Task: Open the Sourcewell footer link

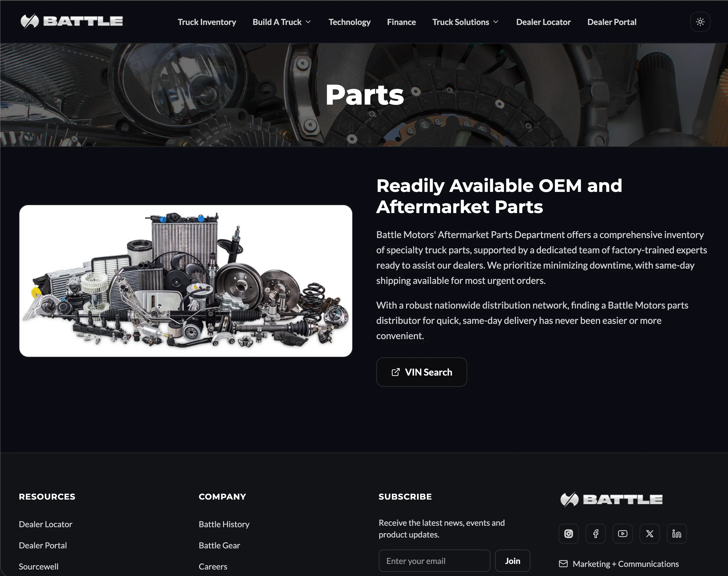Action: coord(39,567)
